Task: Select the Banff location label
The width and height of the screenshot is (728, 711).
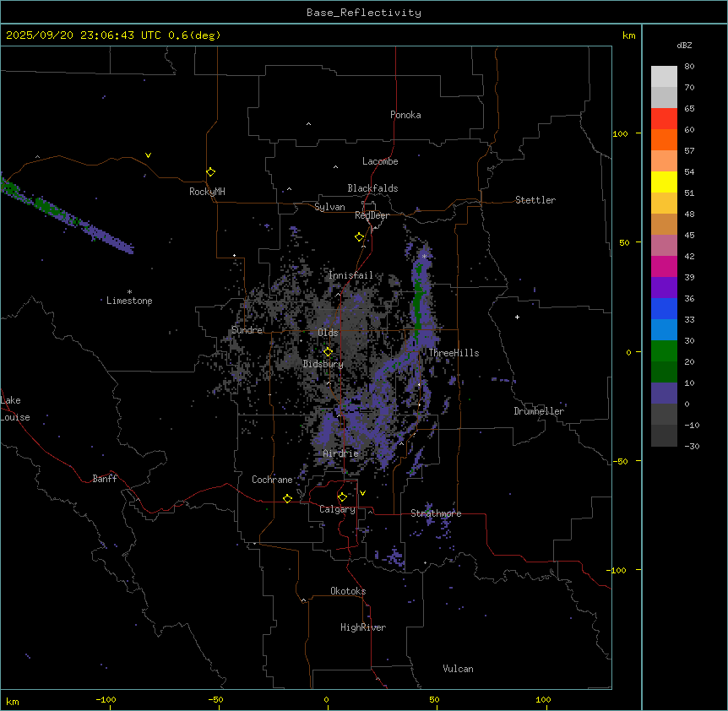Action: (105, 479)
